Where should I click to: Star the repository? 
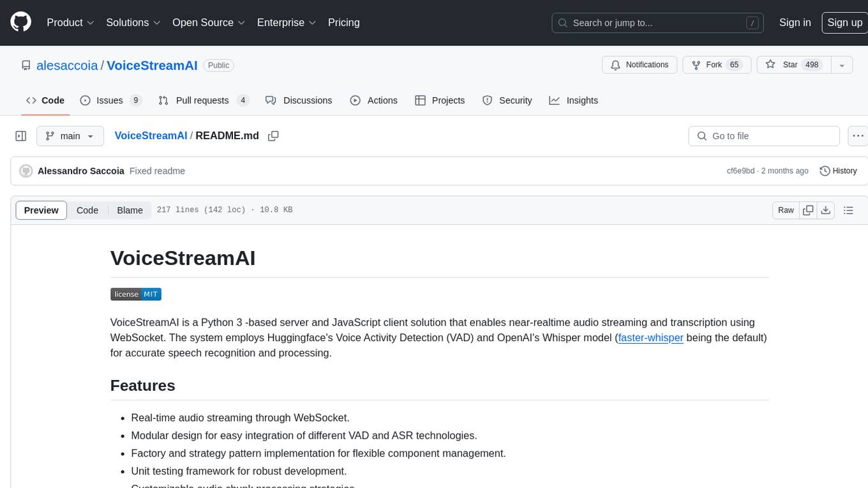tap(793, 65)
